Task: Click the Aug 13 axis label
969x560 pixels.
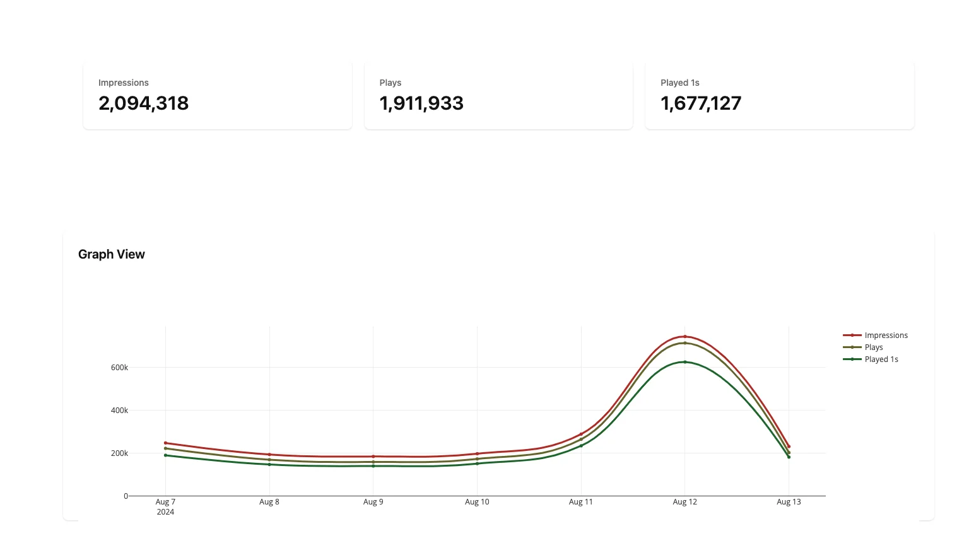Action: pos(789,502)
